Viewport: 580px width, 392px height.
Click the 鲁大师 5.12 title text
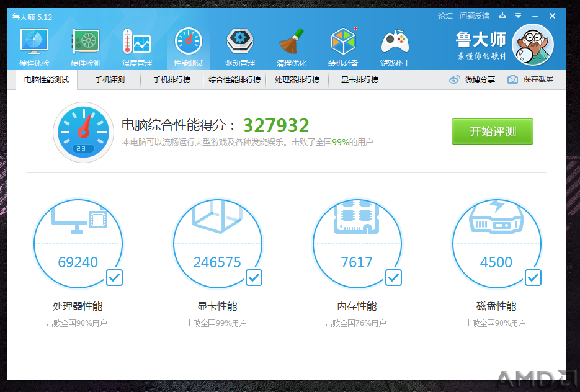[x=32, y=17]
